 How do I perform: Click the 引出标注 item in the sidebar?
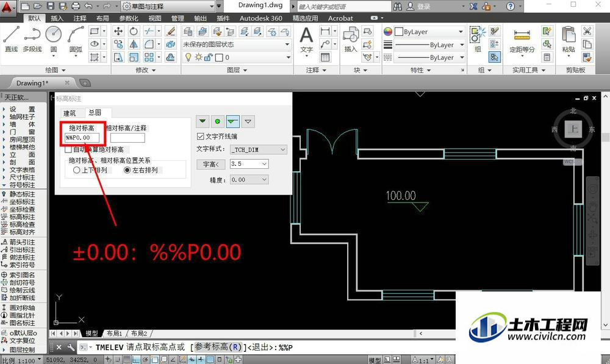click(22, 249)
